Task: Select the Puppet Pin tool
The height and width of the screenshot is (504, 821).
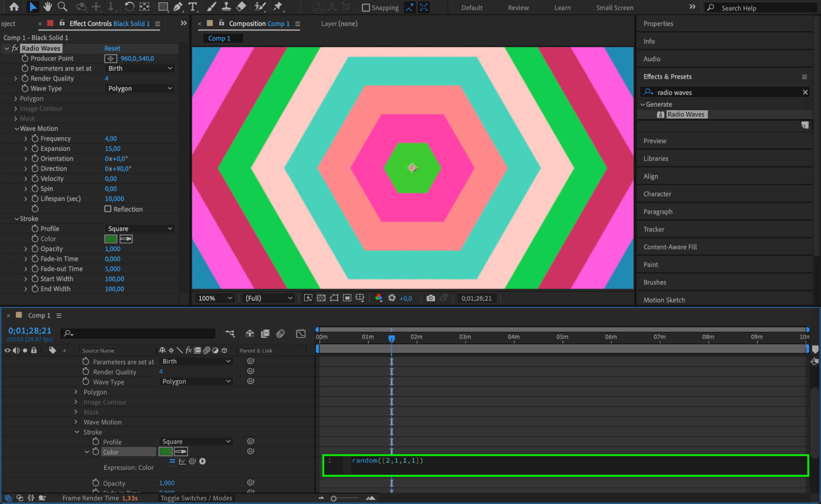Action: 278,7
